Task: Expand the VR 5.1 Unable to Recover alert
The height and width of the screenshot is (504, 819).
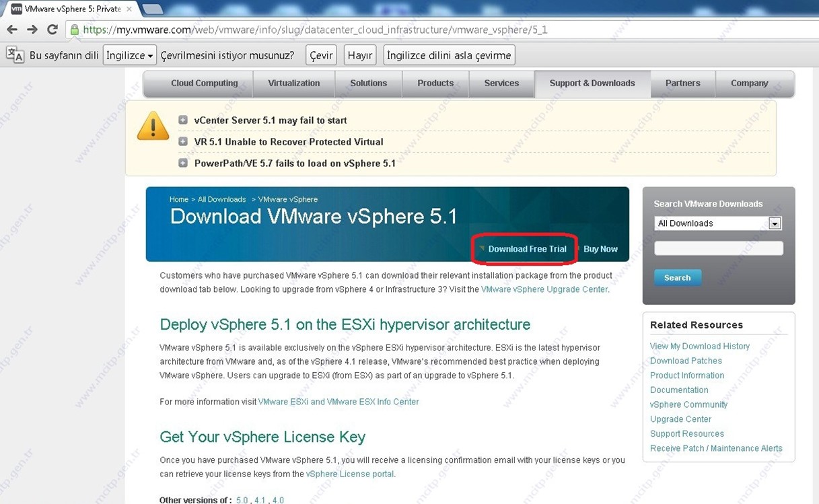Action: click(x=183, y=142)
